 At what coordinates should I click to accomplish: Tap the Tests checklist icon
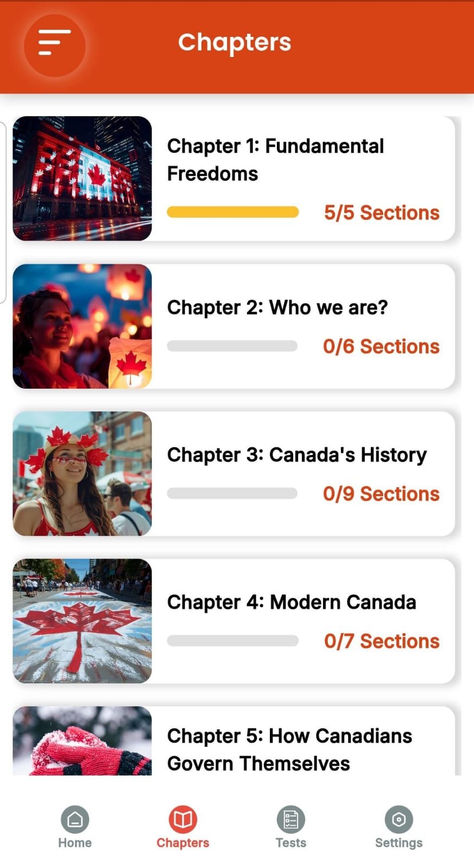point(290,819)
